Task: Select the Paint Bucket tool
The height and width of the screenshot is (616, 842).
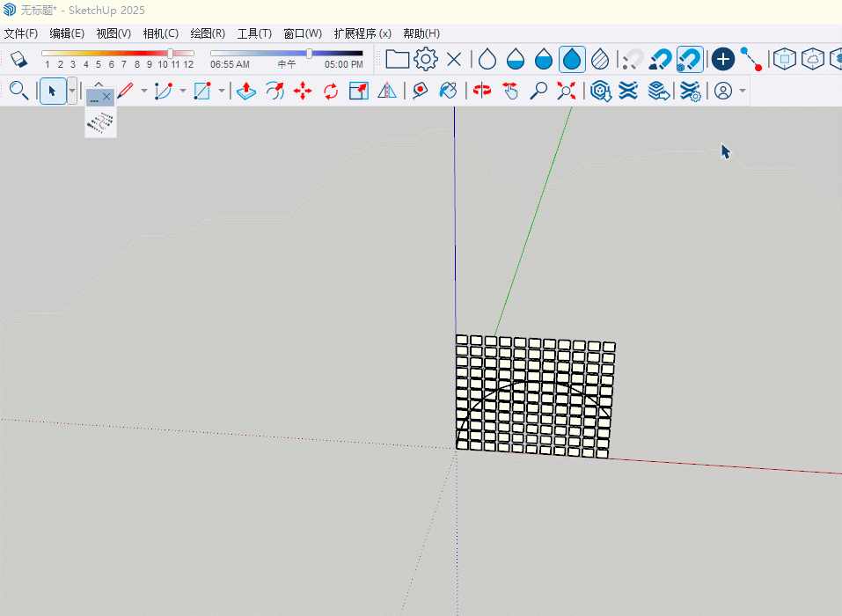Action: (448, 91)
